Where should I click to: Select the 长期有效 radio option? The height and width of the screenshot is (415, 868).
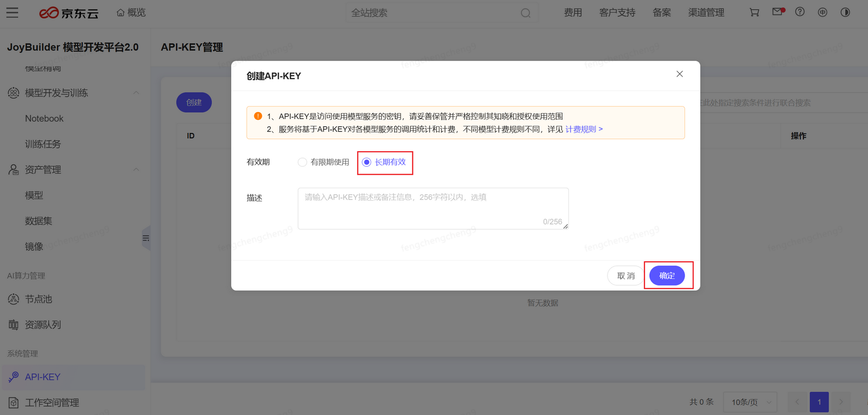point(384,162)
